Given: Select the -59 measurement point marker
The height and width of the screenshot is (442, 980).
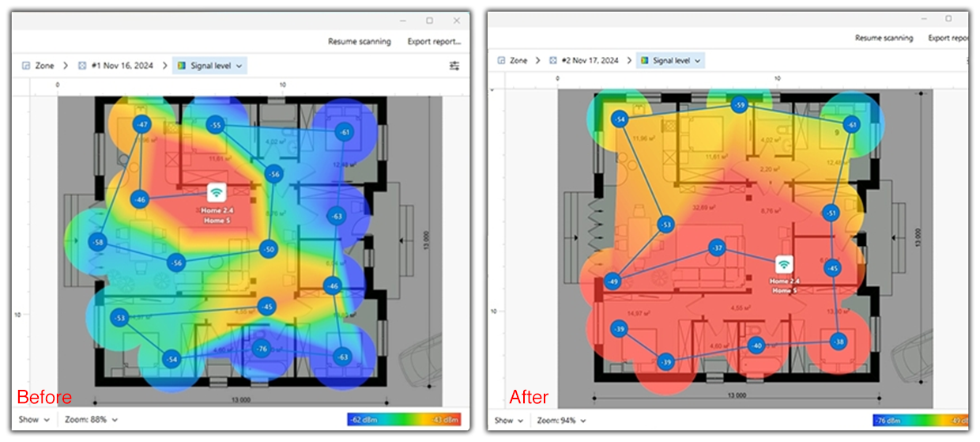Looking at the screenshot, I should pyautogui.click(x=739, y=104).
